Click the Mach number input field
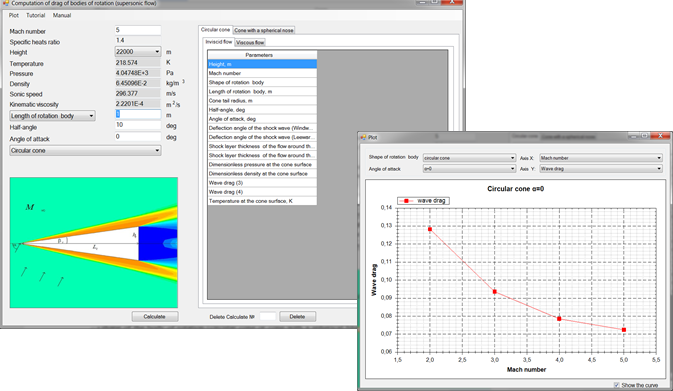Screen dimensions: 673x391 [x=138, y=30]
